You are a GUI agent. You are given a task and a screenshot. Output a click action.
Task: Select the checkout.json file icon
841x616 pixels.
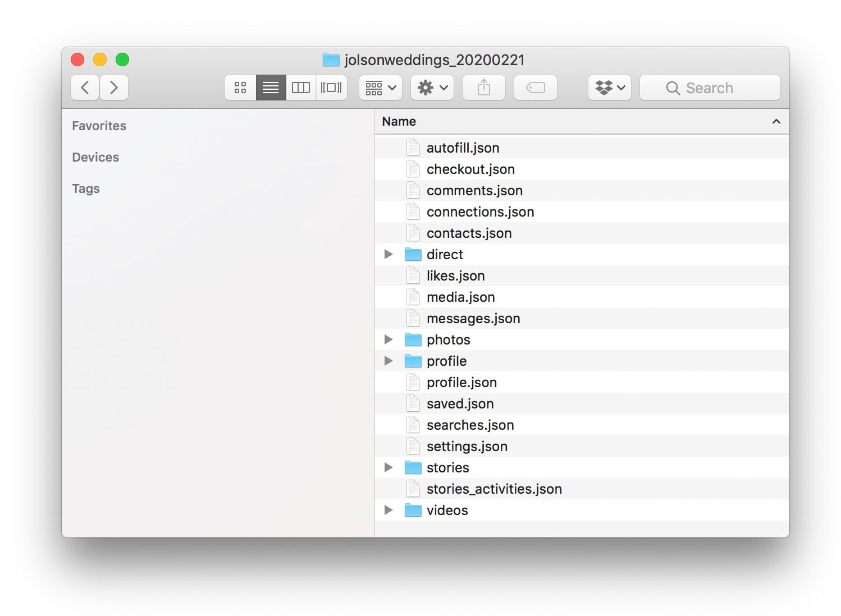(x=413, y=169)
